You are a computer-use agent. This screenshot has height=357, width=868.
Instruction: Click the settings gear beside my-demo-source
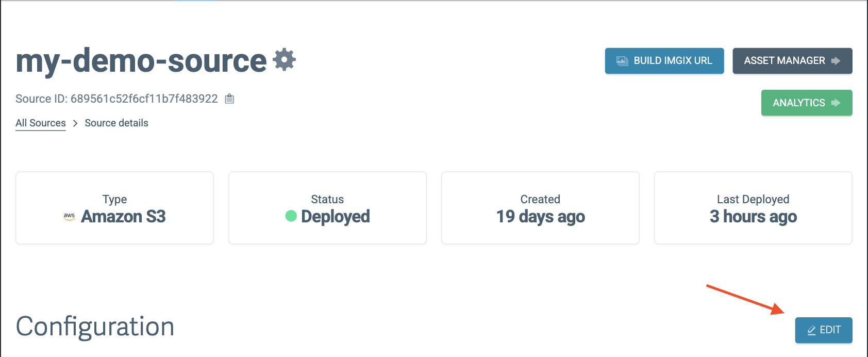[x=285, y=60]
